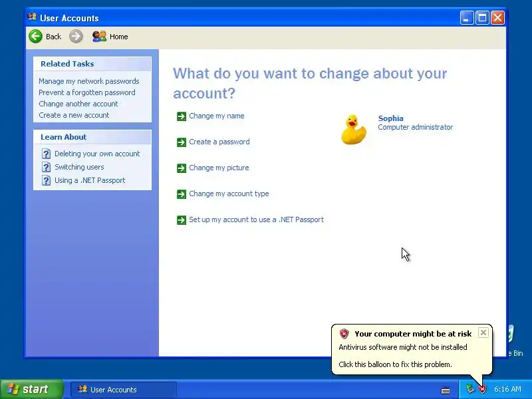532x399 pixels.
Task: Click the Related Tasks header
Action: (92, 64)
